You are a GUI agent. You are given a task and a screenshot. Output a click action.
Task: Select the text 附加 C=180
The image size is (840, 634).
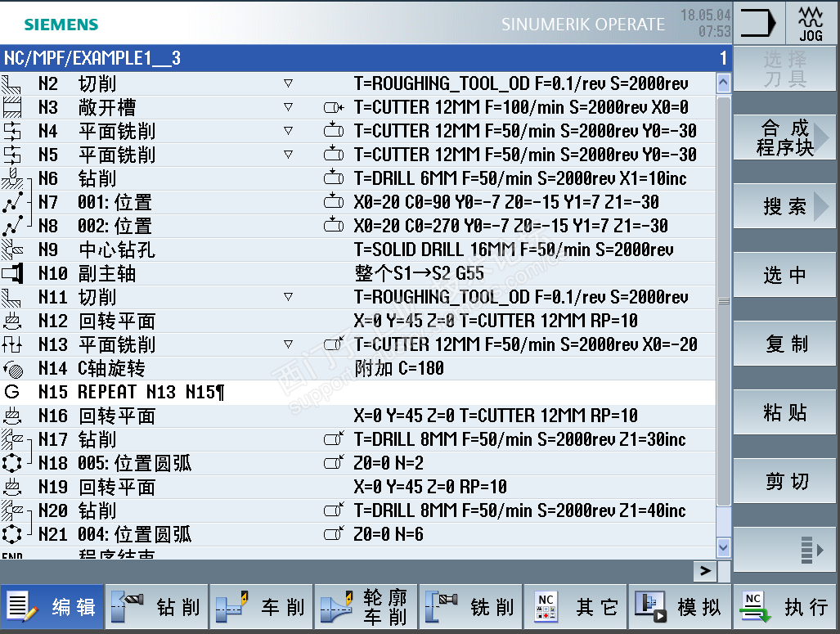tap(399, 368)
